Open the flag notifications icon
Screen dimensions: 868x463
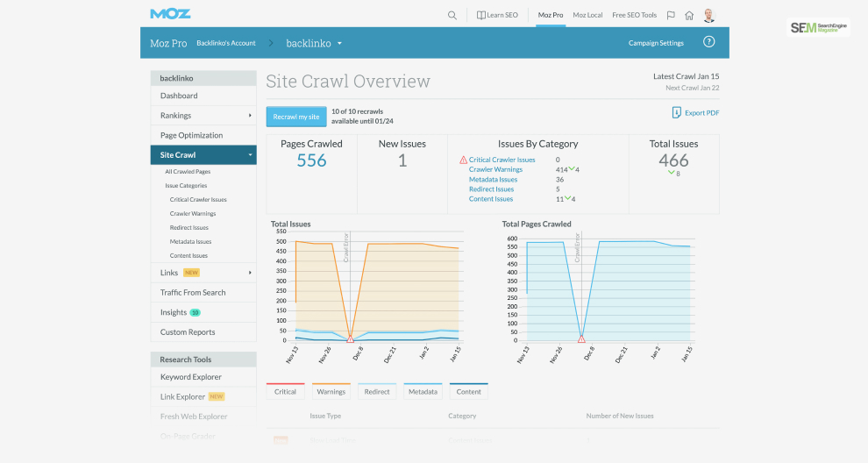click(671, 16)
